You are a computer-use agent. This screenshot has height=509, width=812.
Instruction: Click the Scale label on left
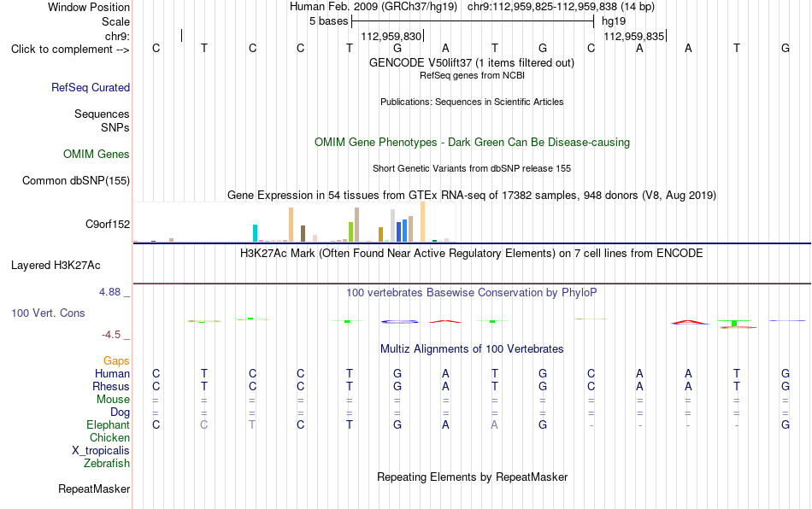[x=116, y=21]
